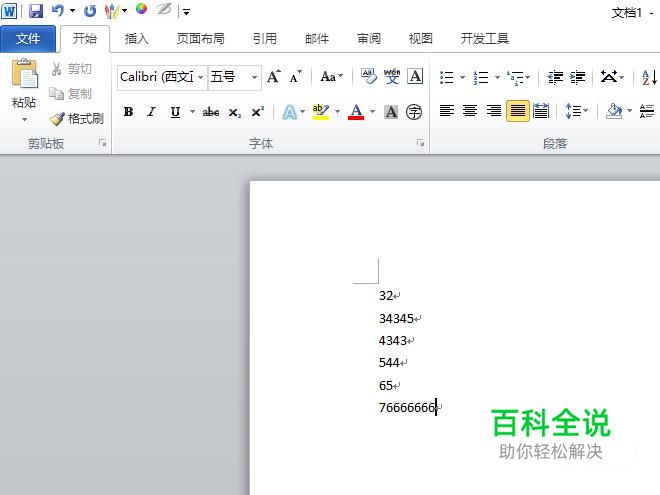Align text left
The width and height of the screenshot is (660, 495).
447,111
